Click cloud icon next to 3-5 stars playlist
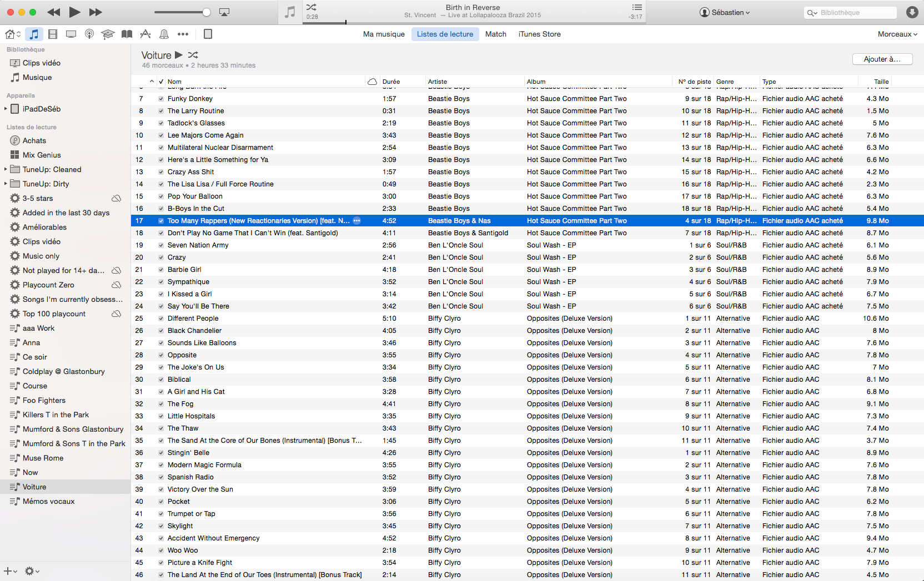 pos(117,199)
